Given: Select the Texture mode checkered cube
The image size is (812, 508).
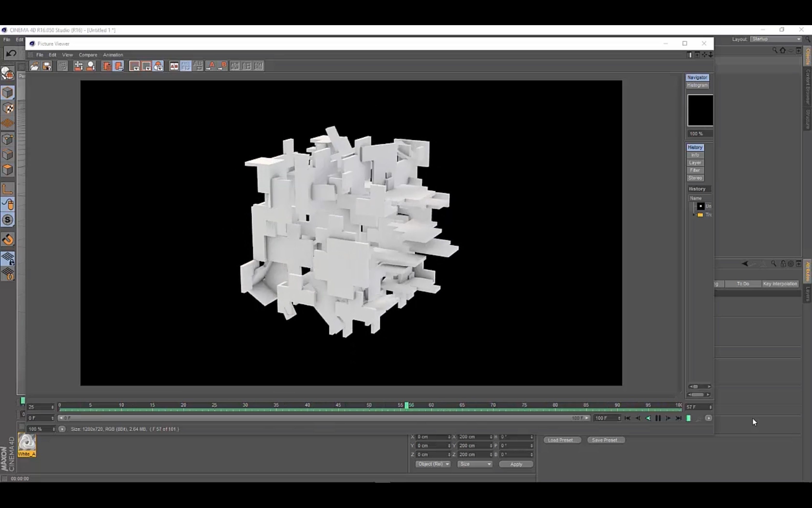Looking at the screenshot, I should click(8, 108).
